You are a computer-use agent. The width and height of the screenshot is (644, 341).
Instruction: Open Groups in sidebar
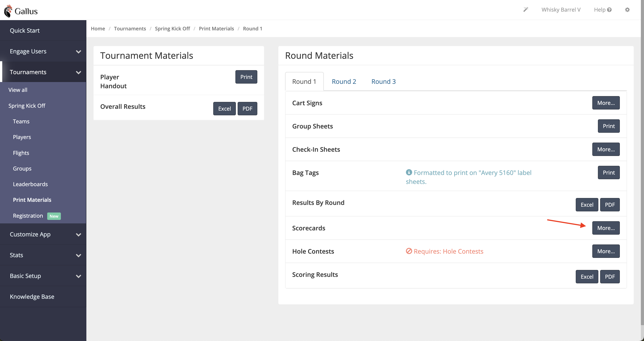pyautogui.click(x=22, y=168)
